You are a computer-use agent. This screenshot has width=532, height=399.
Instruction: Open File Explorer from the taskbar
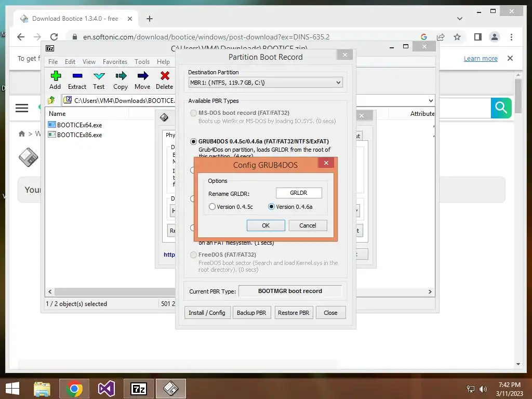[42, 389]
